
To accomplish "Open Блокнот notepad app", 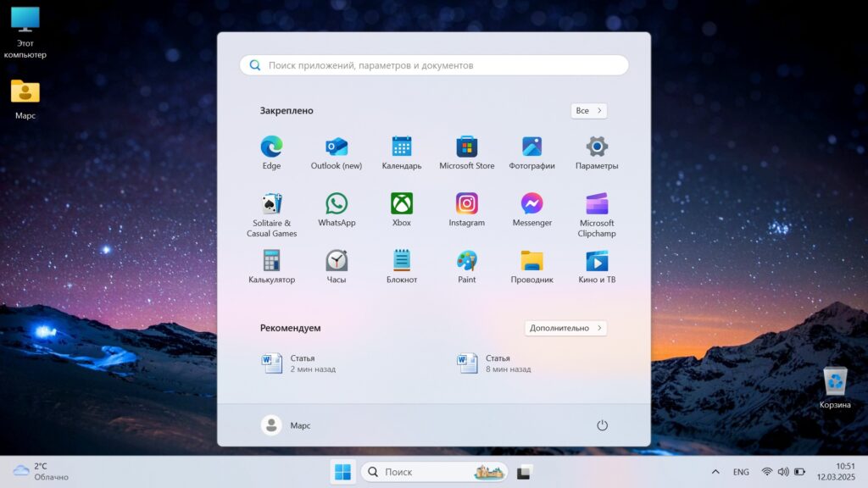I will (401, 267).
